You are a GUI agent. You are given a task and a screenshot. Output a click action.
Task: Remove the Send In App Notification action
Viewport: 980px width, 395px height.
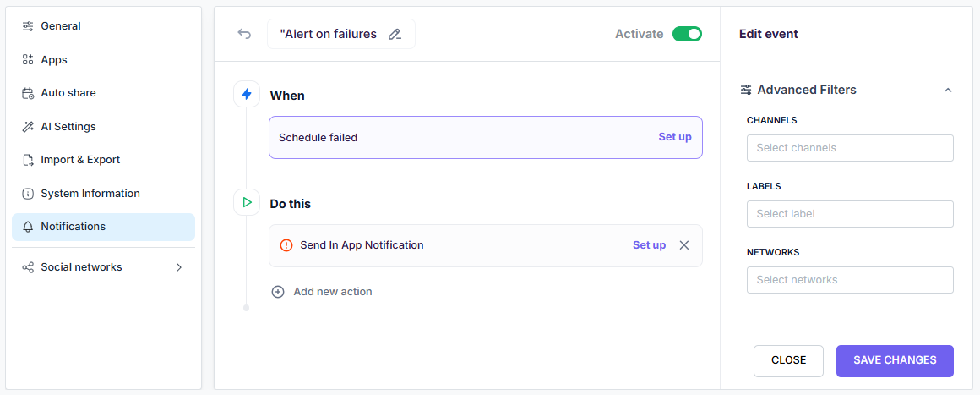point(684,245)
